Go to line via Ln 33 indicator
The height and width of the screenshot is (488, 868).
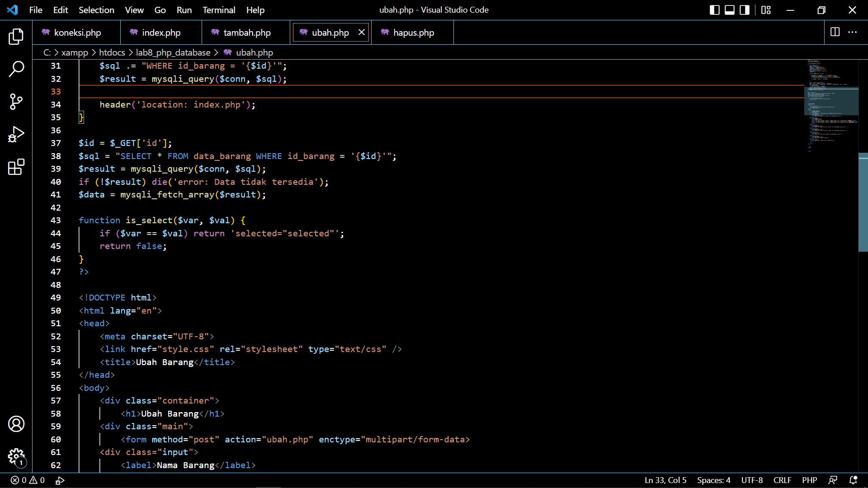(665, 480)
